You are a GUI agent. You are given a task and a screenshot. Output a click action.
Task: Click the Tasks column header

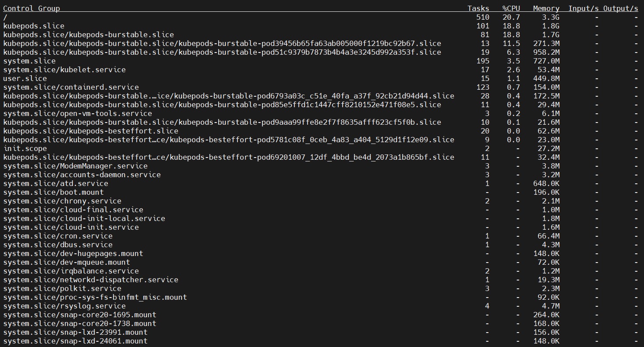point(478,8)
